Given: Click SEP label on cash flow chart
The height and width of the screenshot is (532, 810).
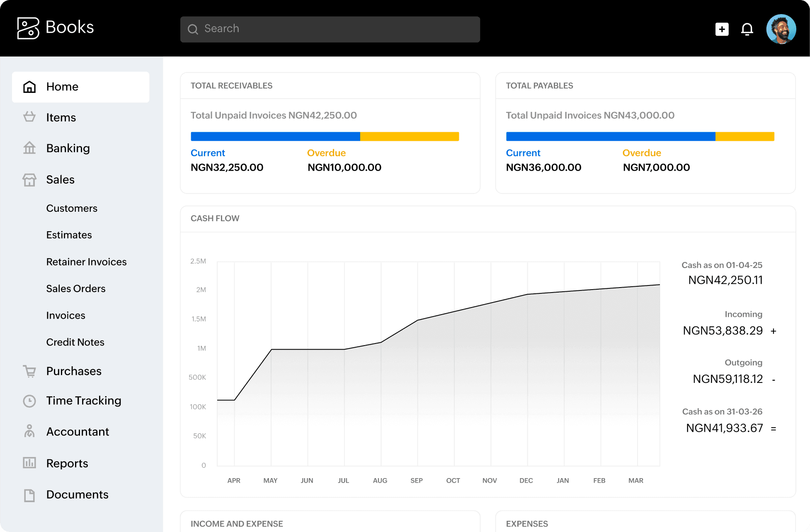Looking at the screenshot, I should pyautogui.click(x=417, y=481).
